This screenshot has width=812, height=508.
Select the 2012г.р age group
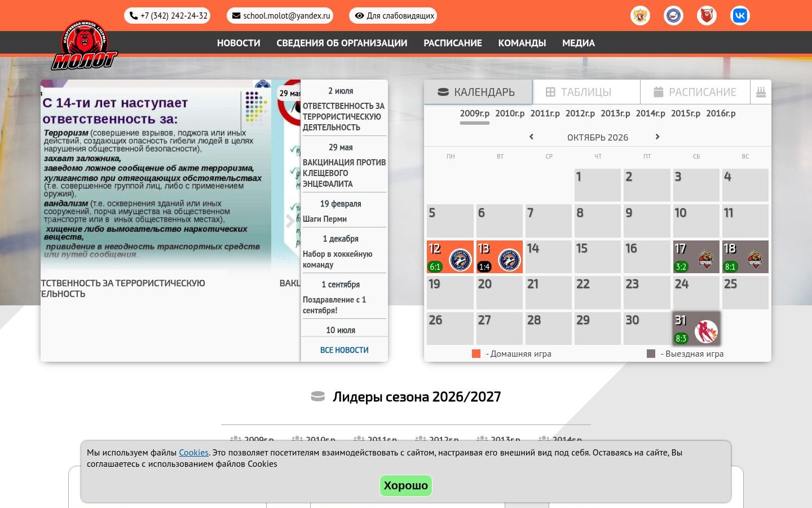pos(580,113)
